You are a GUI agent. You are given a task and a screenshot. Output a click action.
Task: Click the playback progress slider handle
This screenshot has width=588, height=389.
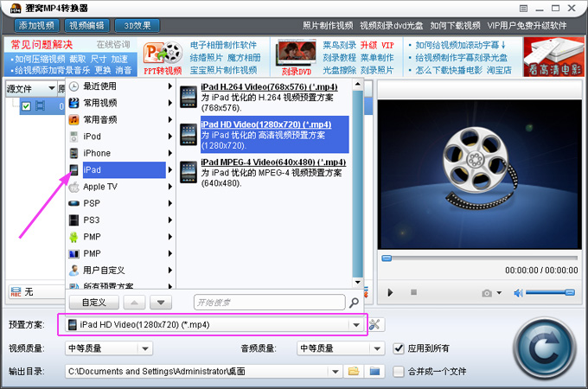click(x=387, y=258)
